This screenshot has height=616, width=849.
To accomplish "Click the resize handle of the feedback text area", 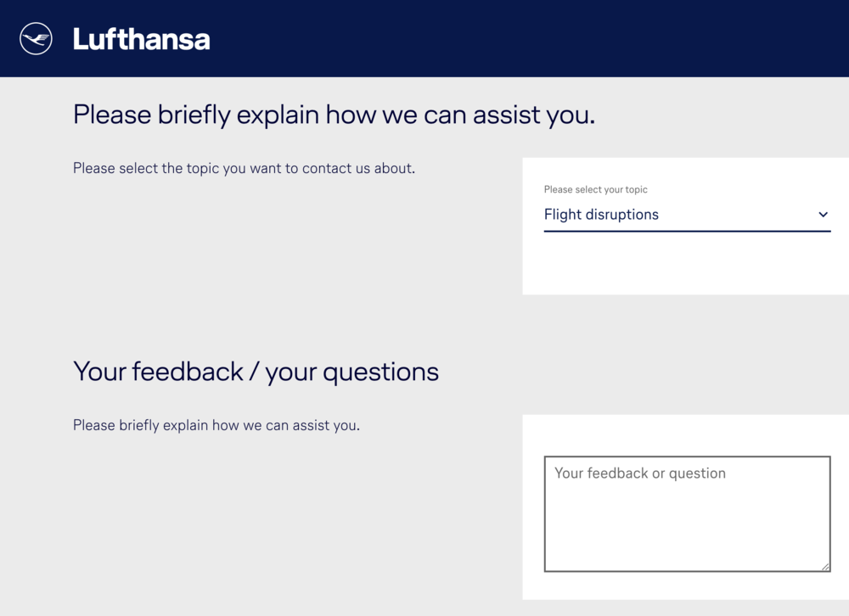I will [x=825, y=567].
